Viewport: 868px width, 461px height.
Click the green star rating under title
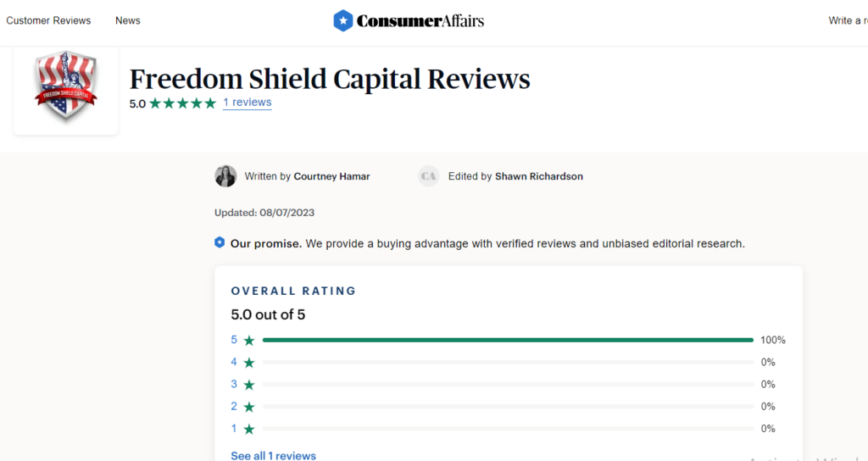click(x=183, y=103)
